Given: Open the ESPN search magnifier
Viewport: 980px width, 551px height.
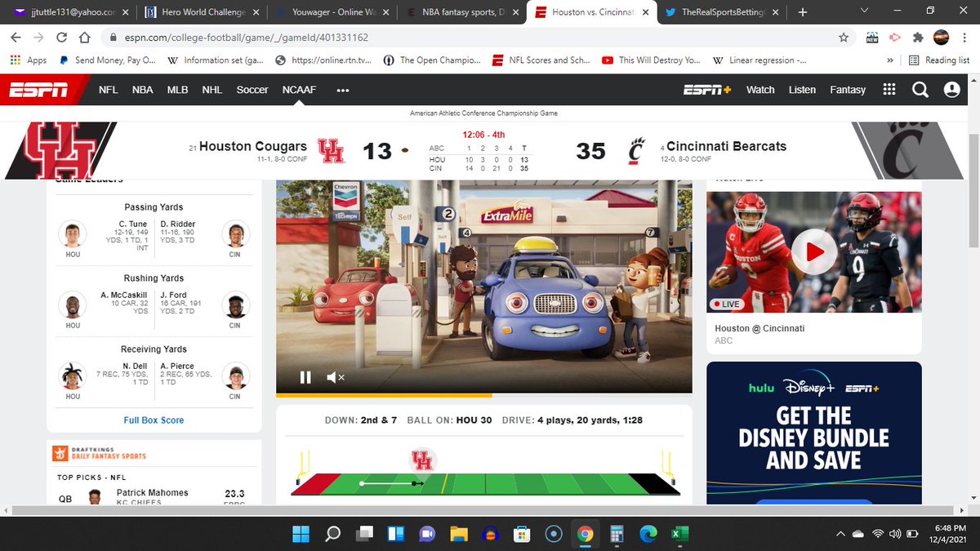Looking at the screenshot, I should click(920, 90).
